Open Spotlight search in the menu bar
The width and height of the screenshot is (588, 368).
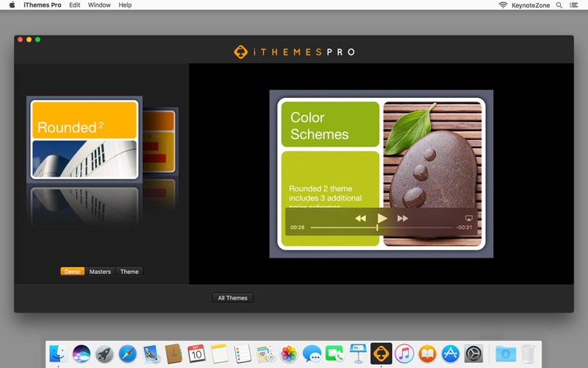coord(559,5)
